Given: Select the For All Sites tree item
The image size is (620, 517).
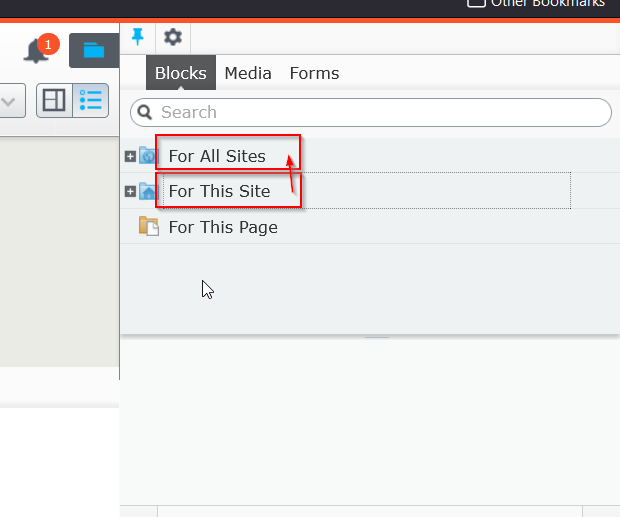Looking at the screenshot, I should [x=217, y=156].
